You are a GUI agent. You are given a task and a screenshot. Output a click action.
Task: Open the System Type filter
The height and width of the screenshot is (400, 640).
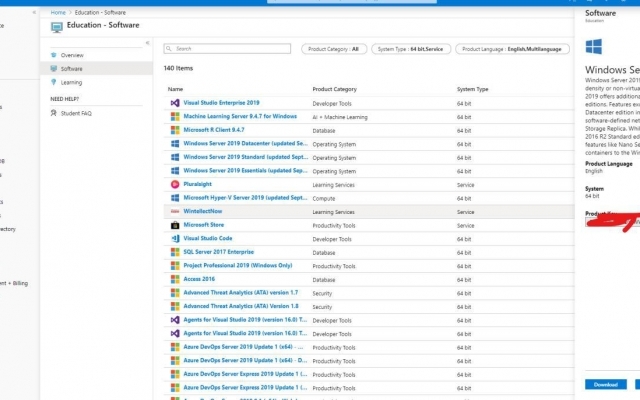411,49
